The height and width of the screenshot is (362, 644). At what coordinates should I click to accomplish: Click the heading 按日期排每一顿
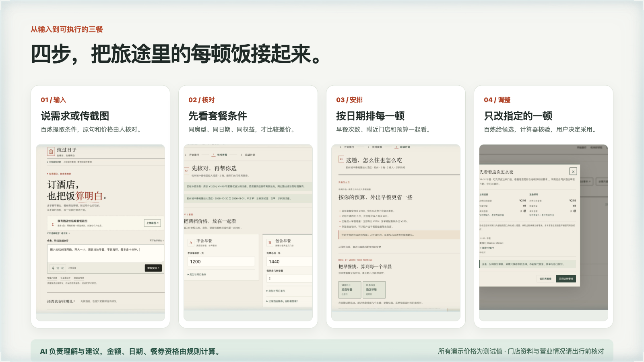370,116
